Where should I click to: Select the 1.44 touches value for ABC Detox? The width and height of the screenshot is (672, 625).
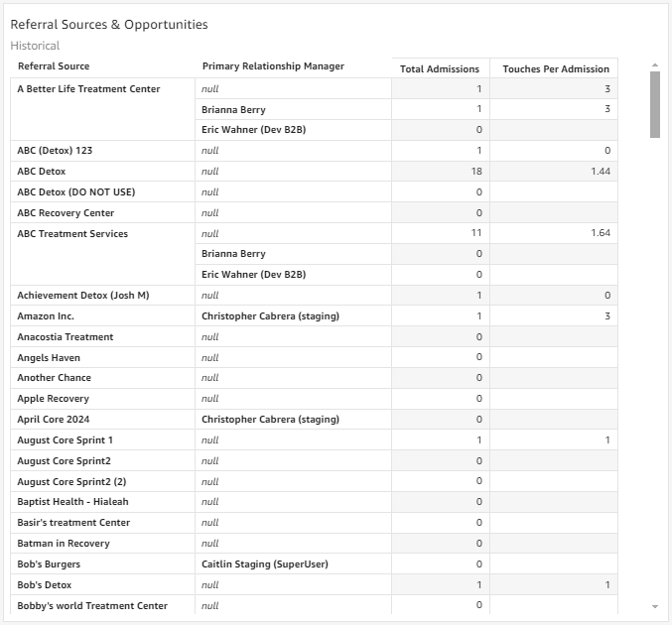click(x=600, y=172)
